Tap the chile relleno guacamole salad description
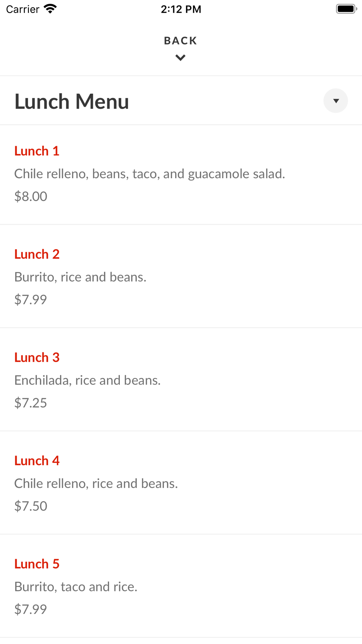 point(150,174)
